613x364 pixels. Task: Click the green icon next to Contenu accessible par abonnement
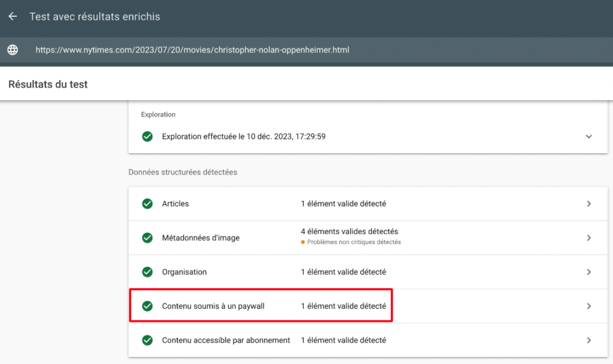click(x=147, y=340)
